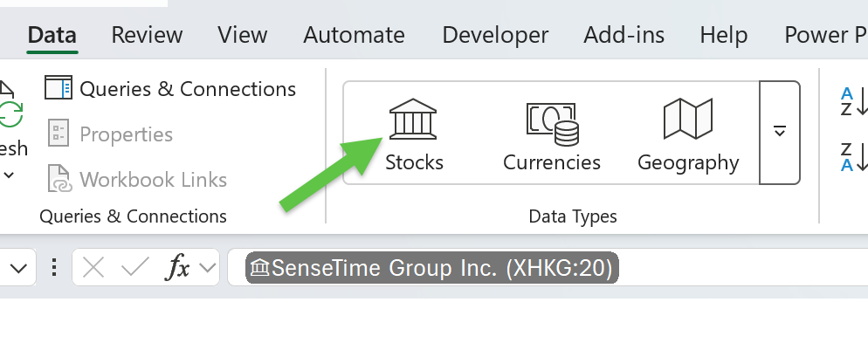Sort Z to A descending
868x350 pixels.
click(x=854, y=157)
